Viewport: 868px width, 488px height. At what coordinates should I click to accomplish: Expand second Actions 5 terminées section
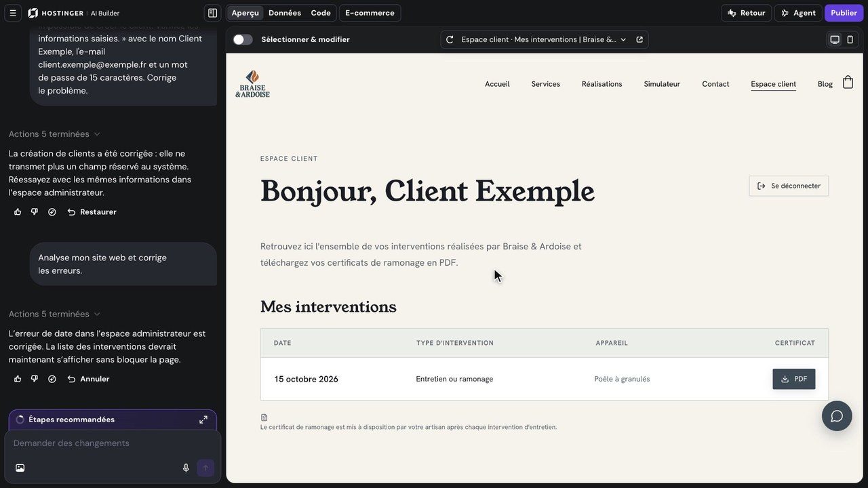pos(54,314)
